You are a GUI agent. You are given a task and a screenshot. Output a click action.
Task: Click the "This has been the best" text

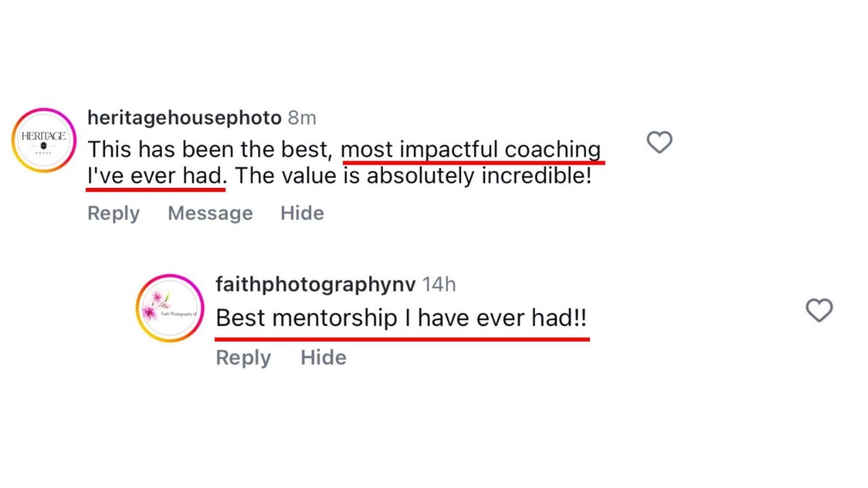[210, 150]
